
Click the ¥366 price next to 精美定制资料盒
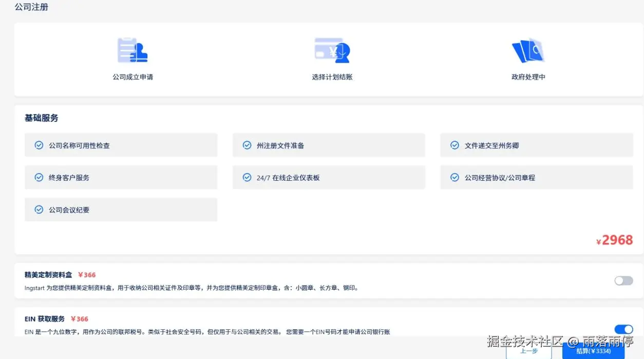coord(87,275)
